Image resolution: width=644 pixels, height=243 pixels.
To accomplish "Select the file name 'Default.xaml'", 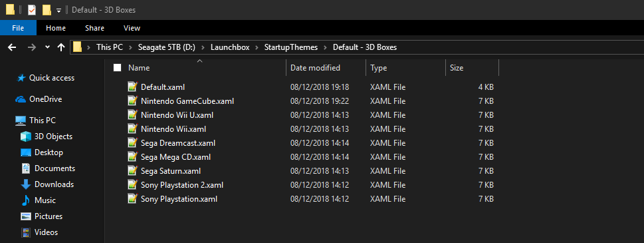I will pyautogui.click(x=163, y=87).
